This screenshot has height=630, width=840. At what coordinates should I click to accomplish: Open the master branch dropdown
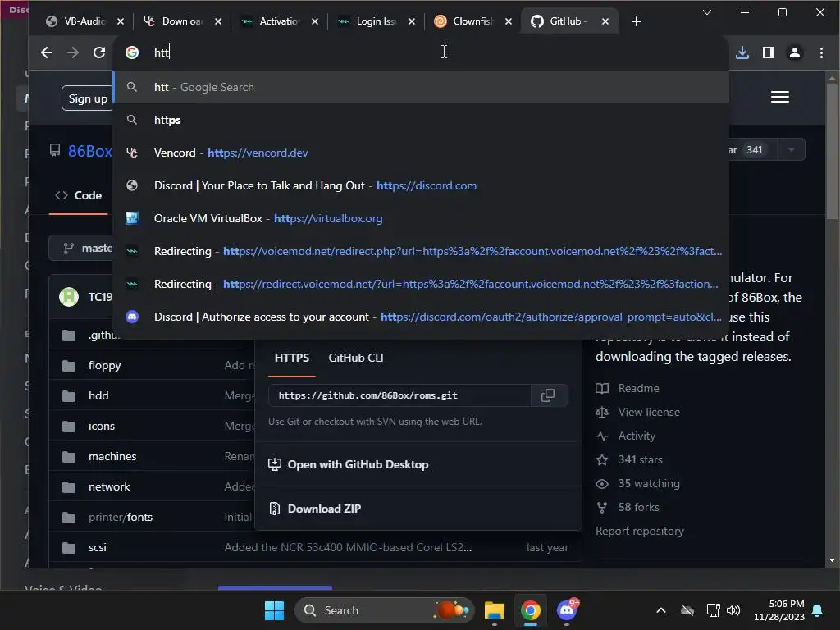tap(83, 248)
